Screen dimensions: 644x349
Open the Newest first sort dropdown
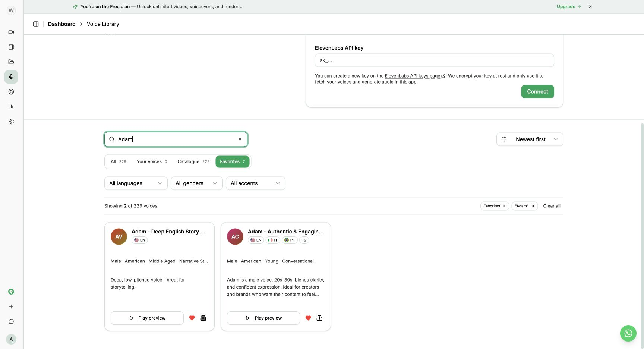point(530,139)
